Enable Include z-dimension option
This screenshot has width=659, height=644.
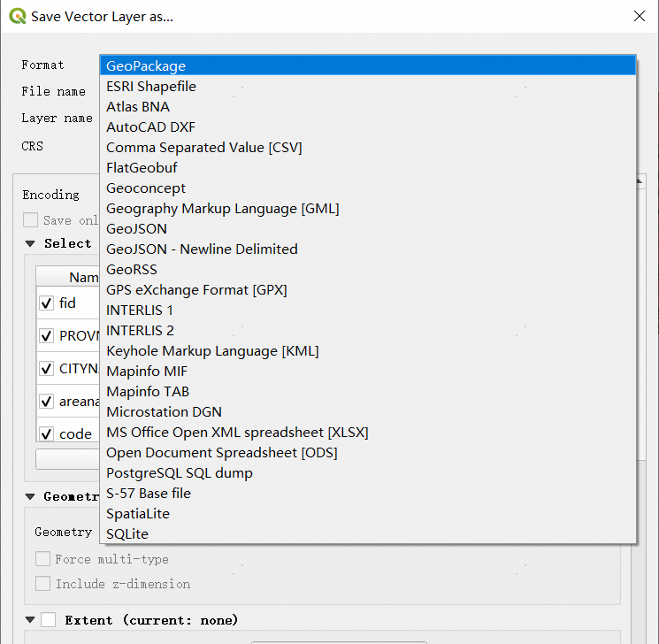(42, 584)
